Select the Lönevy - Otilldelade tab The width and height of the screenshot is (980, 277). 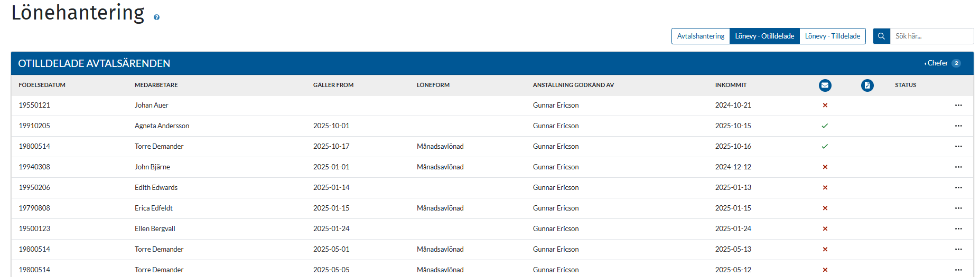tap(764, 36)
